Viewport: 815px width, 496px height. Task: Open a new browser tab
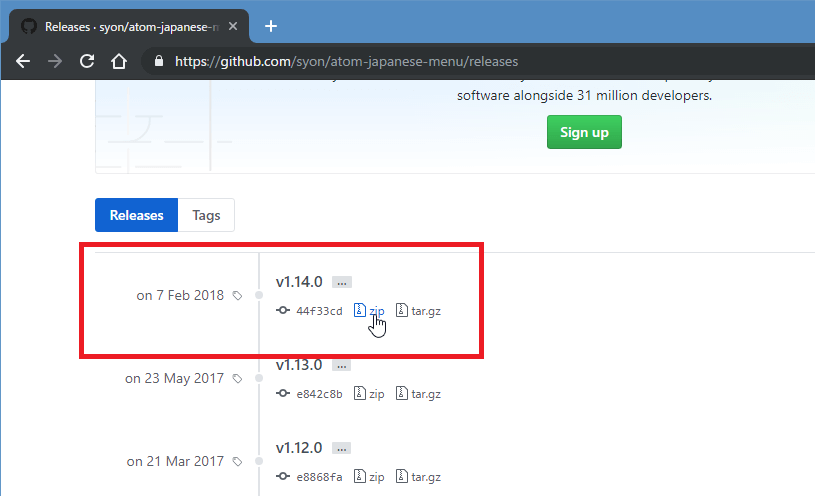click(x=270, y=26)
